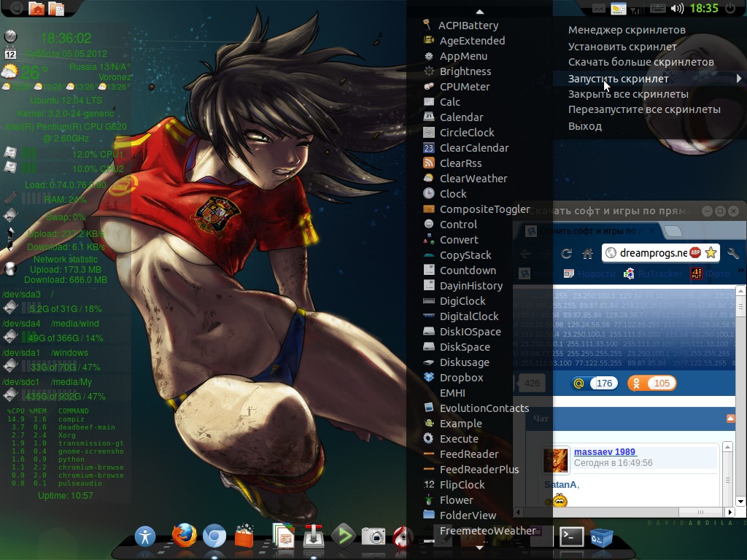The height and width of the screenshot is (560, 747).
Task: Open the RuTracker bookmark
Action: 653,274
